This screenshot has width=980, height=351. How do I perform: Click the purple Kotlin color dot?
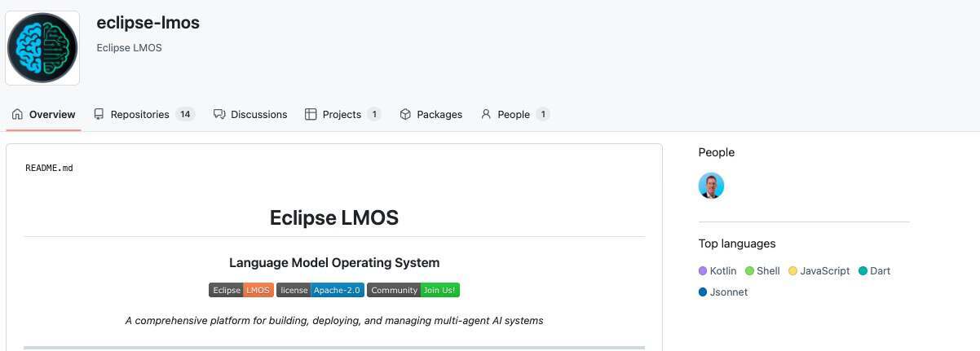click(x=703, y=271)
